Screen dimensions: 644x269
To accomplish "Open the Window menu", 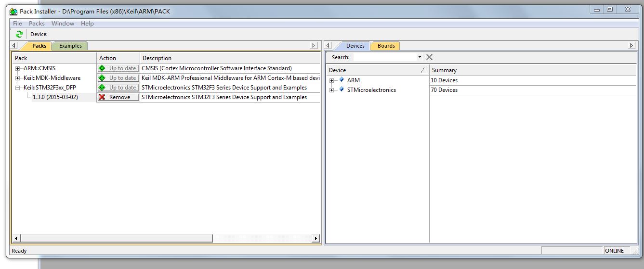I will (63, 23).
